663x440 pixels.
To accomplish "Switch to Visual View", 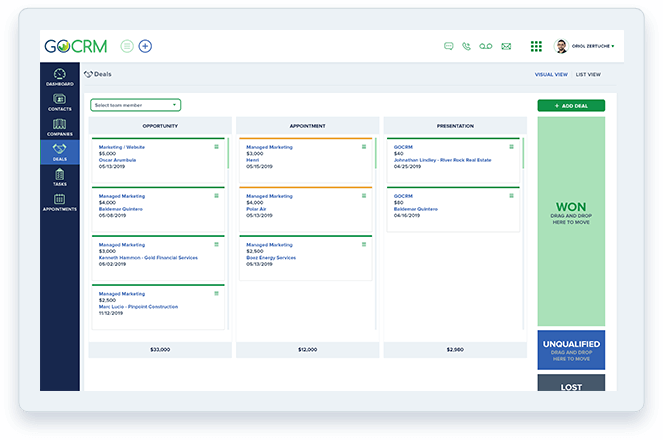I will point(551,74).
